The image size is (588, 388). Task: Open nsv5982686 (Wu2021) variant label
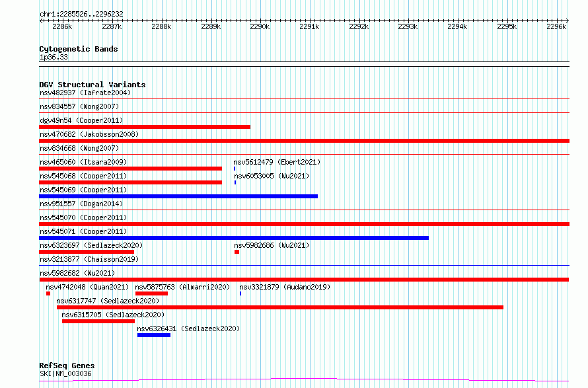[x=272, y=245]
